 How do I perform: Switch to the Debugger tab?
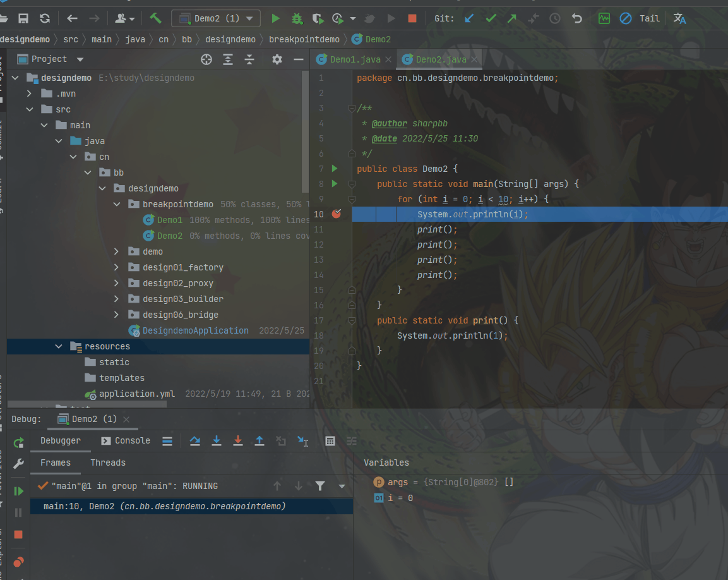point(61,440)
